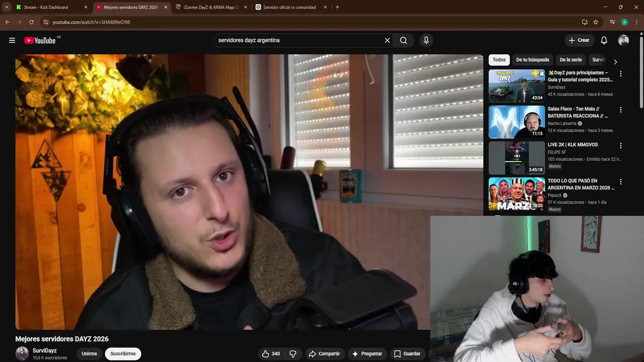Image resolution: width=644 pixels, height=362 pixels.
Task: Select the De la serie chip
Action: [x=571, y=60]
